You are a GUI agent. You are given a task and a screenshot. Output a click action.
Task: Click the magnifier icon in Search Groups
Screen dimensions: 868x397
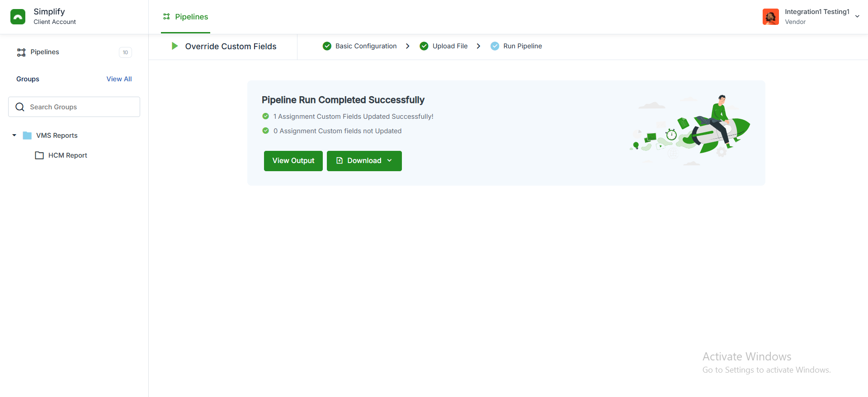click(x=20, y=107)
